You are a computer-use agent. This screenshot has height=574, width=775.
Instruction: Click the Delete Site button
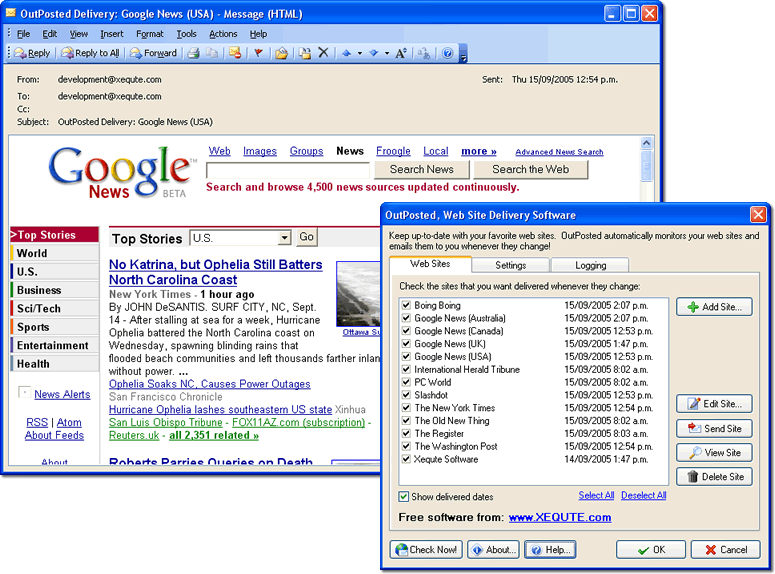[714, 477]
